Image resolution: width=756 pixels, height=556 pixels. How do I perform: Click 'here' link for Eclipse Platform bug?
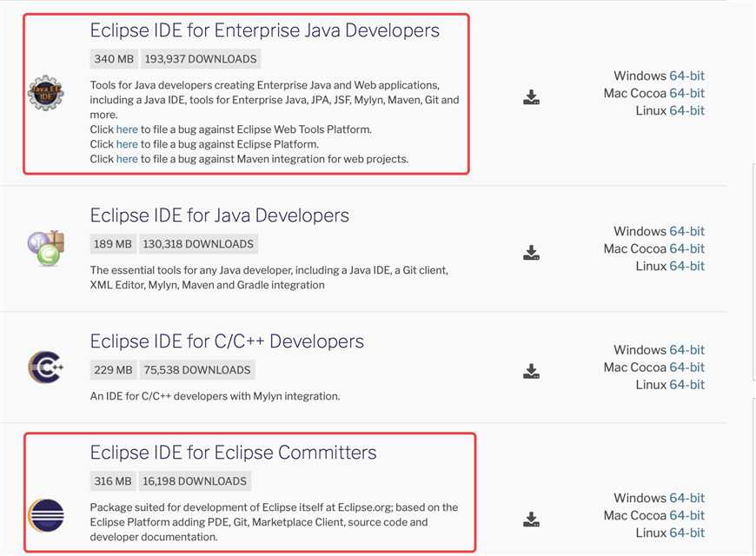click(x=127, y=144)
